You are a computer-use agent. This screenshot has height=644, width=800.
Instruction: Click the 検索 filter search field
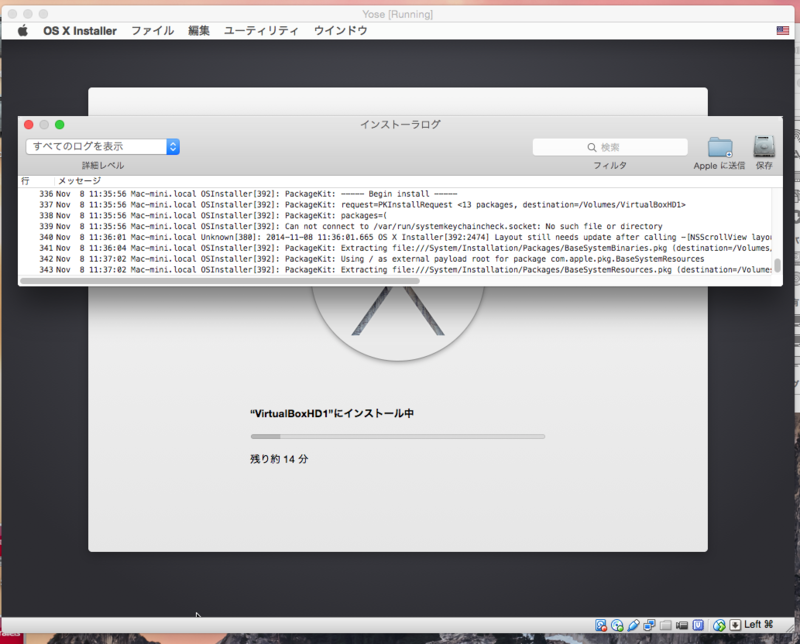click(610, 147)
